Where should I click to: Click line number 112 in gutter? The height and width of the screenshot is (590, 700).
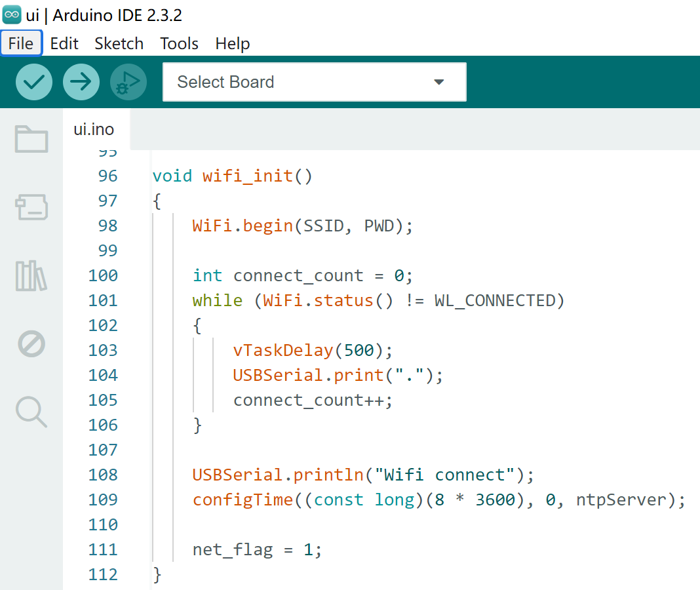click(103, 574)
